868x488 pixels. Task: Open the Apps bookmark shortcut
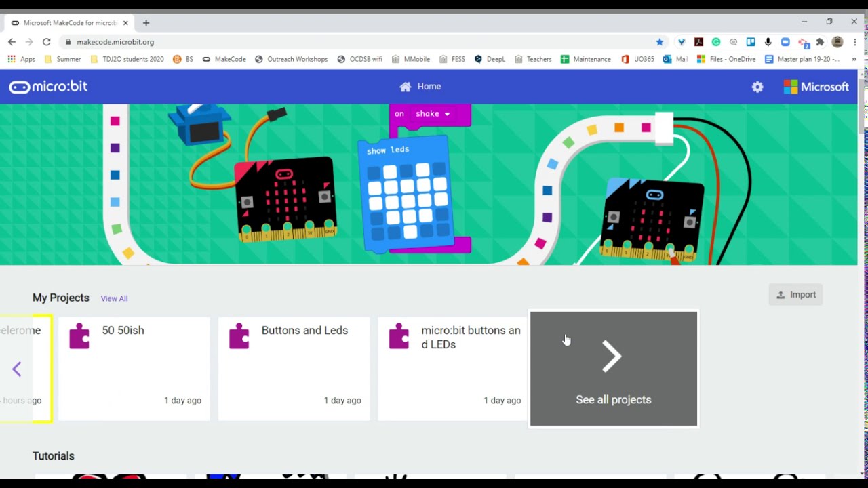click(x=21, y=59)
